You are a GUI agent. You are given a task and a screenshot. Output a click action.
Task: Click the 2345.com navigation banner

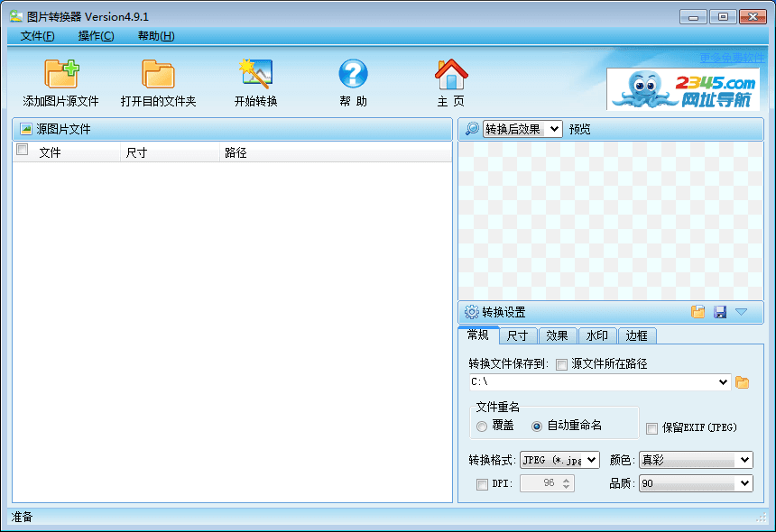[683, 88]
